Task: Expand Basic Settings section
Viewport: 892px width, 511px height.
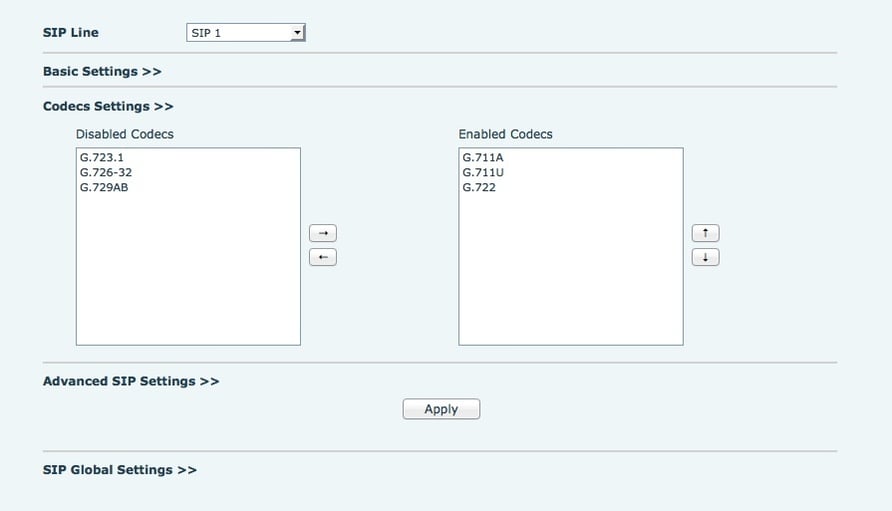Action: (102, 72)
